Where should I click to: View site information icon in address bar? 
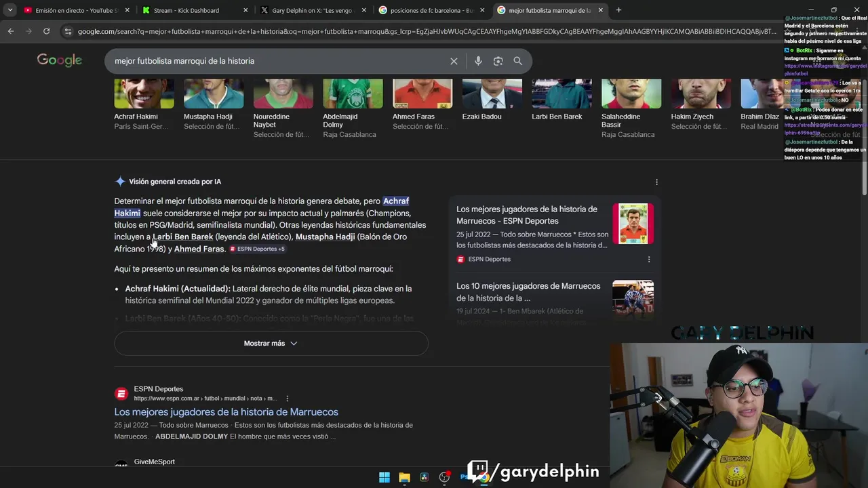(67, 31)
